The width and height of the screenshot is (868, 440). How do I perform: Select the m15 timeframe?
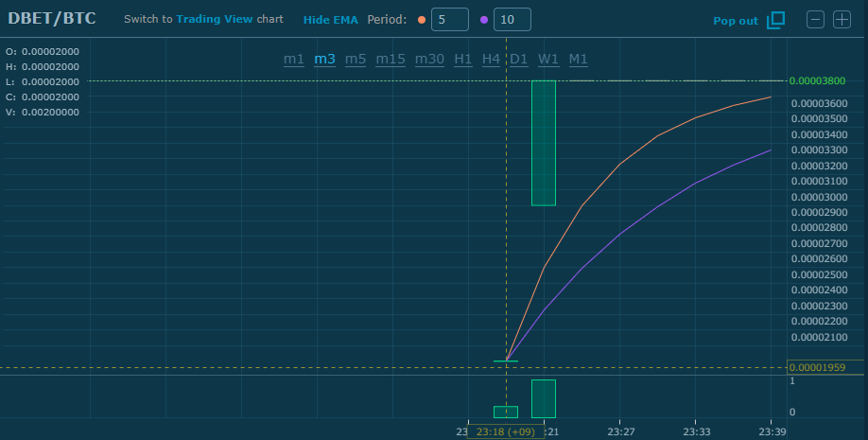(391, 60)
